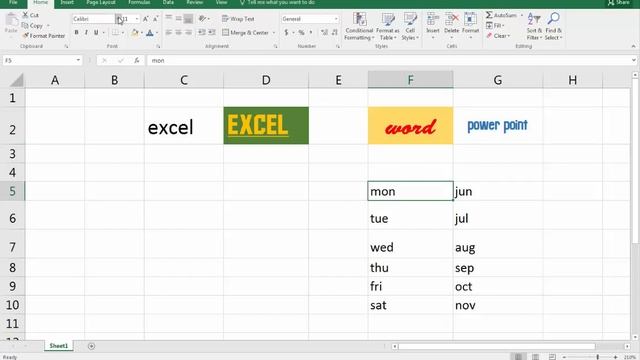
Task: Open the font color dropdown arrow
Action: [157, 32]
